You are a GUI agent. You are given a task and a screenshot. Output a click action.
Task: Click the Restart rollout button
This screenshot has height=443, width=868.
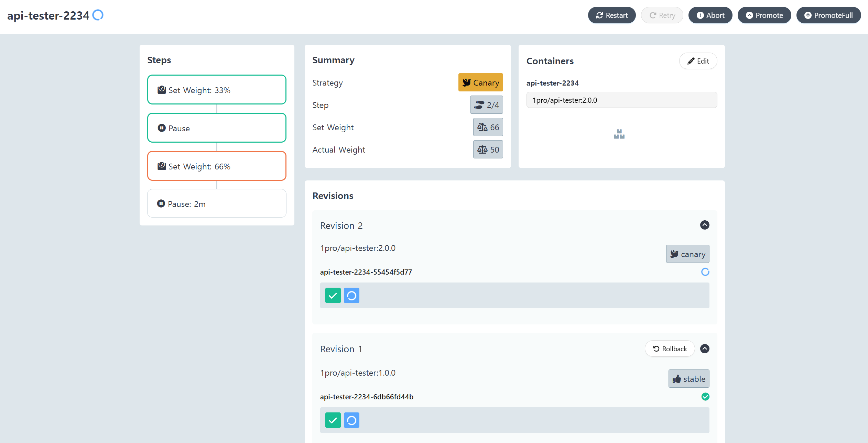[x=611, y=15]
